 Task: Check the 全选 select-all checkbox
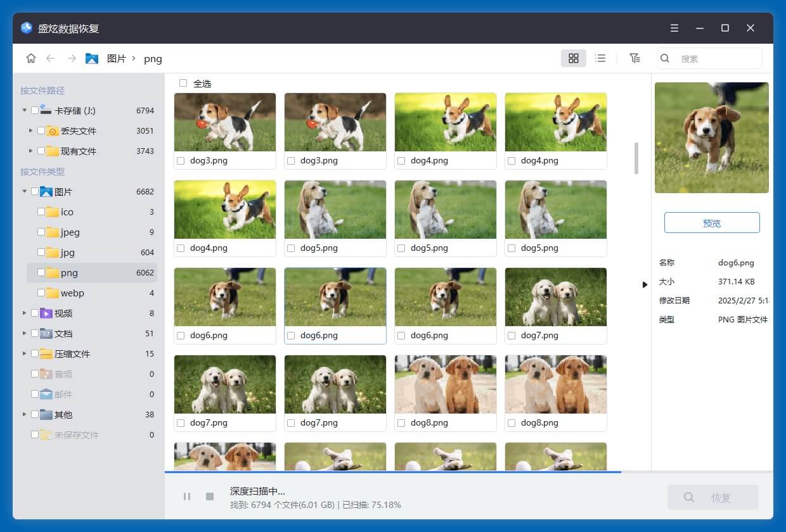point(183,83)
